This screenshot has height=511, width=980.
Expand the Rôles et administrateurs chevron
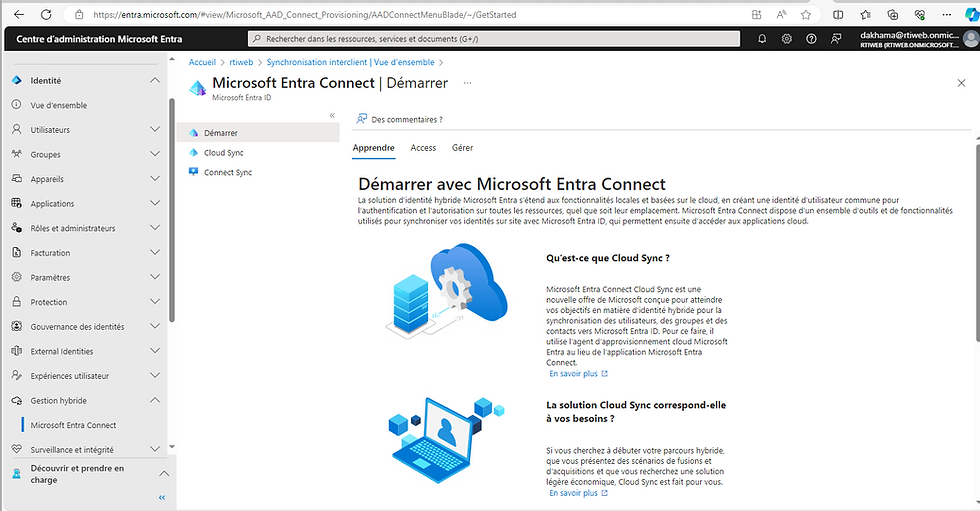(154, 228)
